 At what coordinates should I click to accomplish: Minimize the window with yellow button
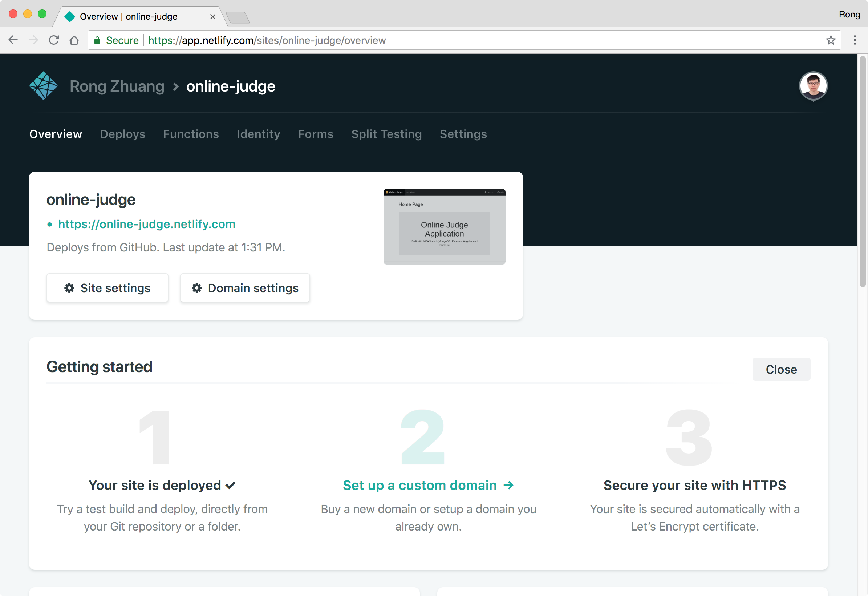28,14
